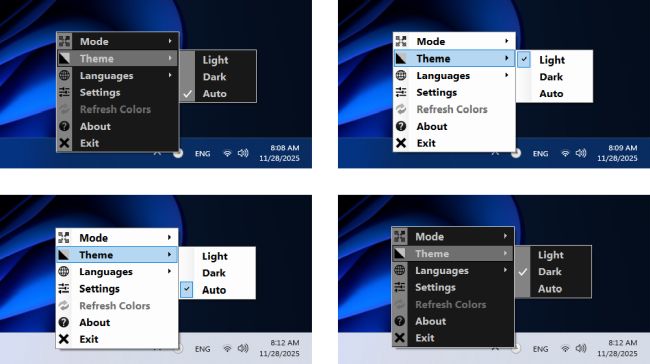Select Auto in the dark submenu with Dark checked
The height and width of the screenshot is (364, 650).
[550, 289]
